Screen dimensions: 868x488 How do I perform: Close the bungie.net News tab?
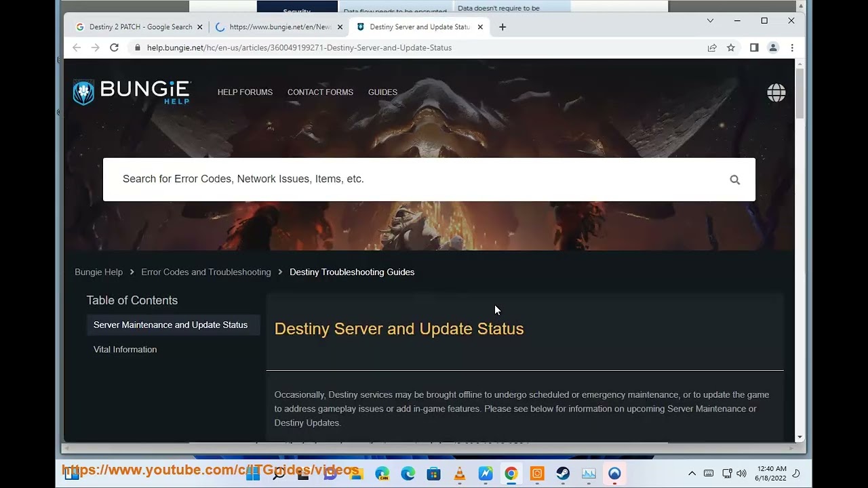pyautogui.click(x=340, y=27)
